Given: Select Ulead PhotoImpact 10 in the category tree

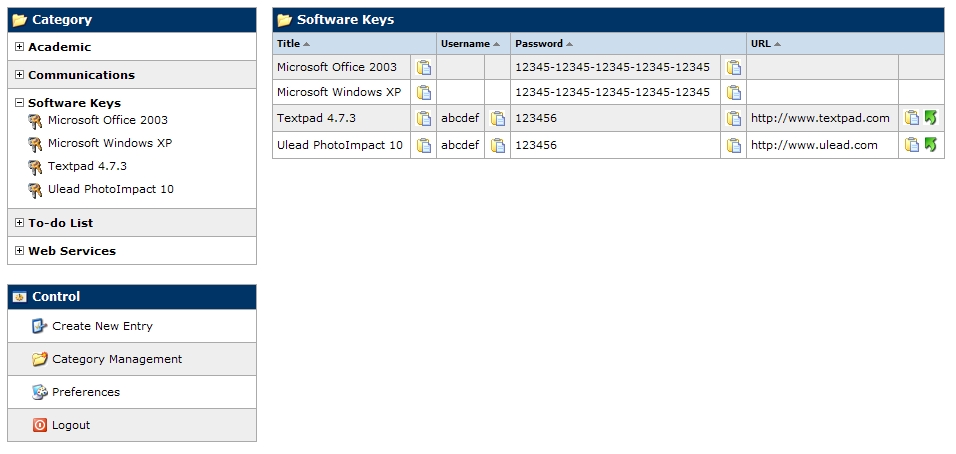Looking at the screenshot, I should (111, 189).
